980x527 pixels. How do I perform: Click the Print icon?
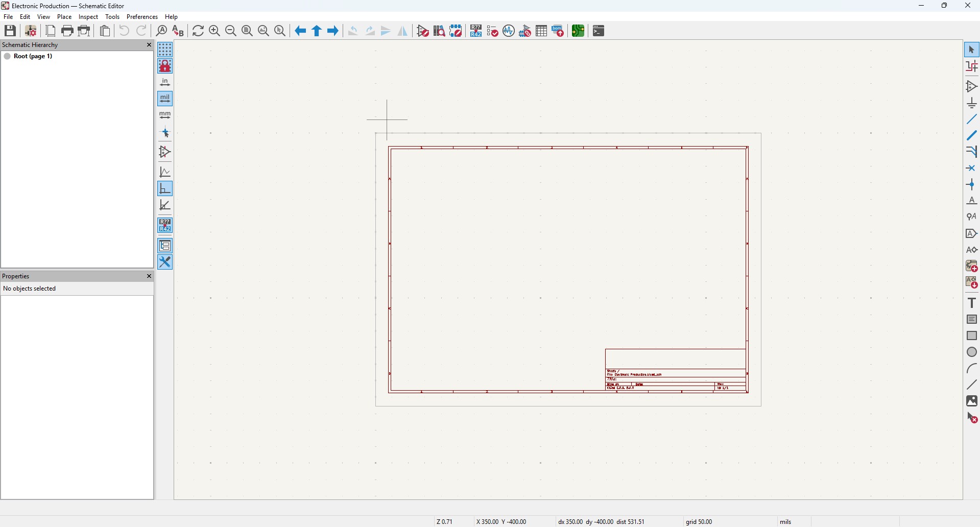pyautogui.click(x=67, y=31)
